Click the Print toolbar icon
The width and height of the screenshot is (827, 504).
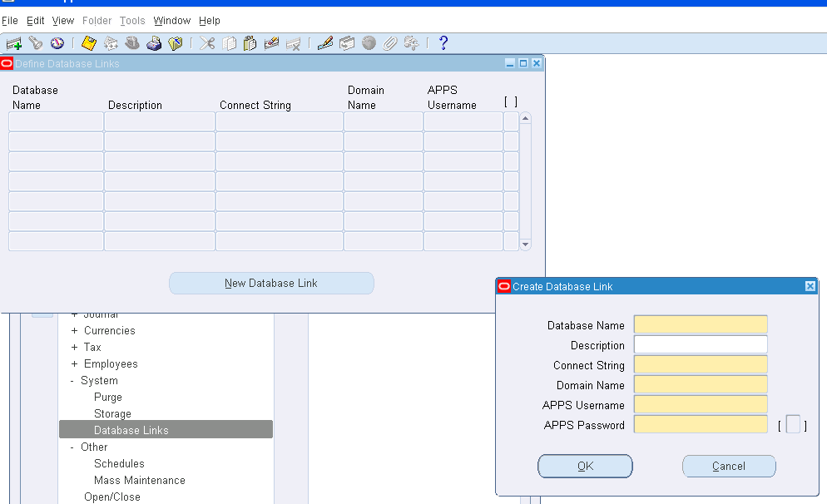154,43
